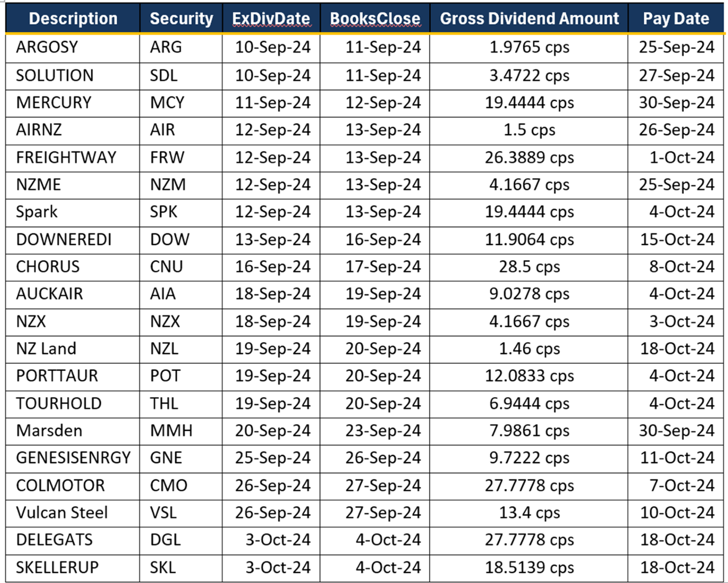The image size is (728, 583).
Task: Click the Gross Dividend Amount header
Action: (529, 19)
